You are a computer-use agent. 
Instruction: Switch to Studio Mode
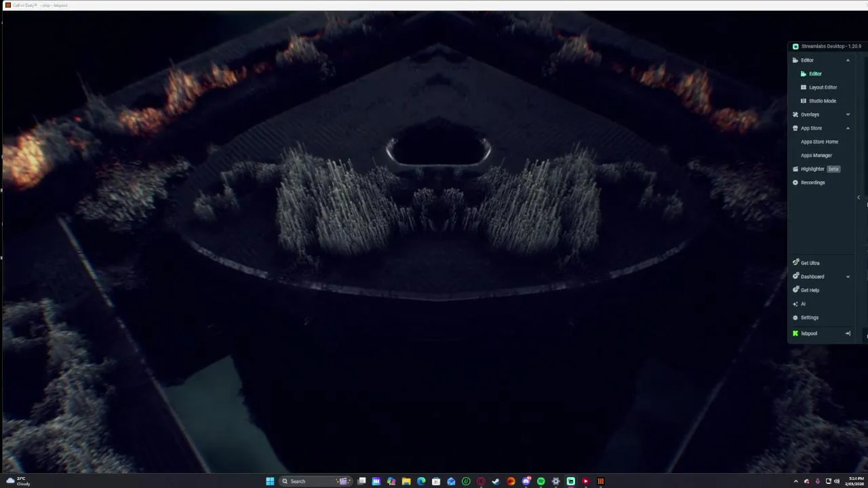[818, 101]
